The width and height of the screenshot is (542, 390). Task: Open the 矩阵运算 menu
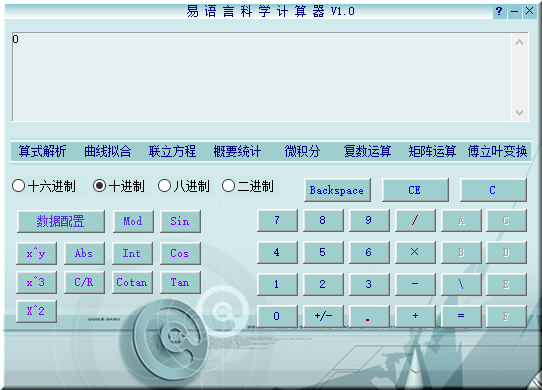[432, 151]
